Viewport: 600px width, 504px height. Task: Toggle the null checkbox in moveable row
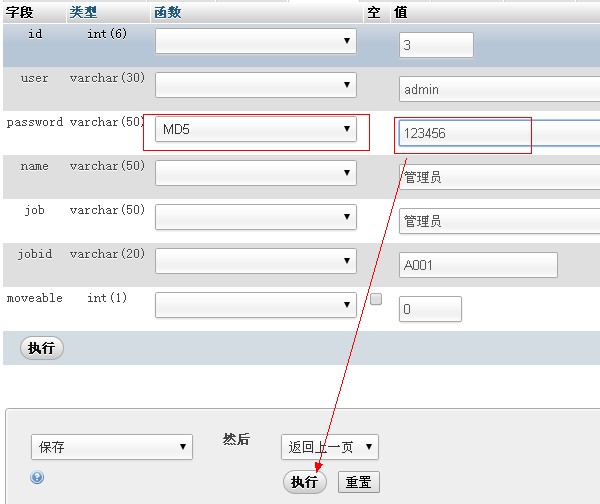click(376, 299)
